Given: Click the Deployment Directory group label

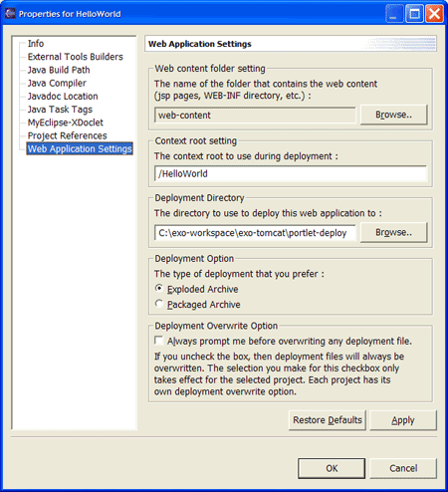Looking at the screenshot, I should click(199, 198).
